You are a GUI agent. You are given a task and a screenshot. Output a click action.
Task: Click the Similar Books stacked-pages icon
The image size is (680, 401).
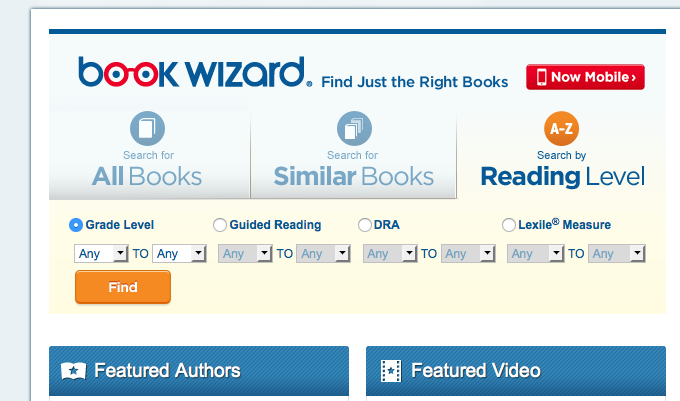click(354, 128)
